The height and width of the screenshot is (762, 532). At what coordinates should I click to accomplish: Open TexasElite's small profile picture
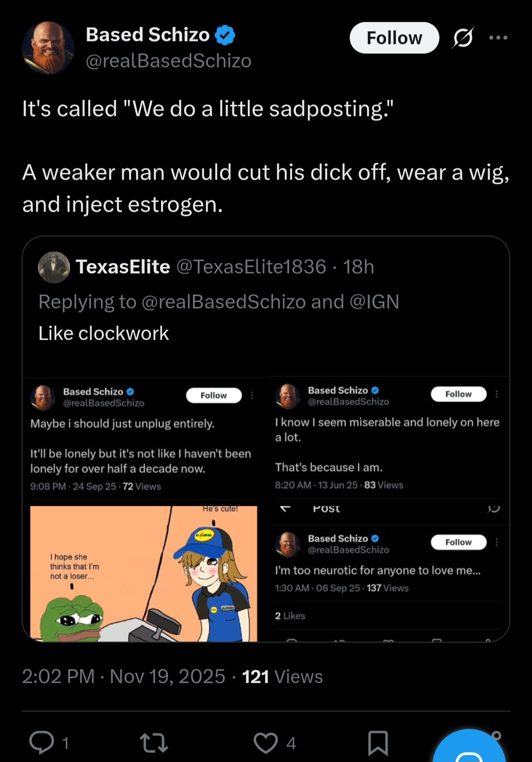coord(54,267)
